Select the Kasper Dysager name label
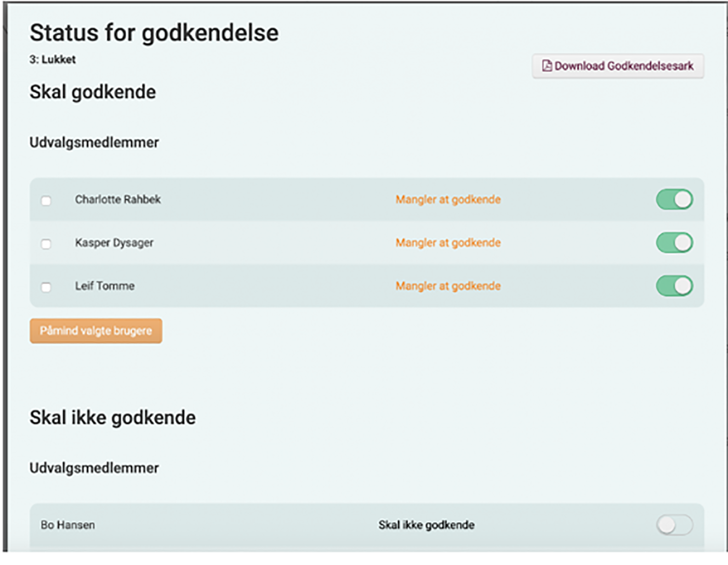 [114, 243]
